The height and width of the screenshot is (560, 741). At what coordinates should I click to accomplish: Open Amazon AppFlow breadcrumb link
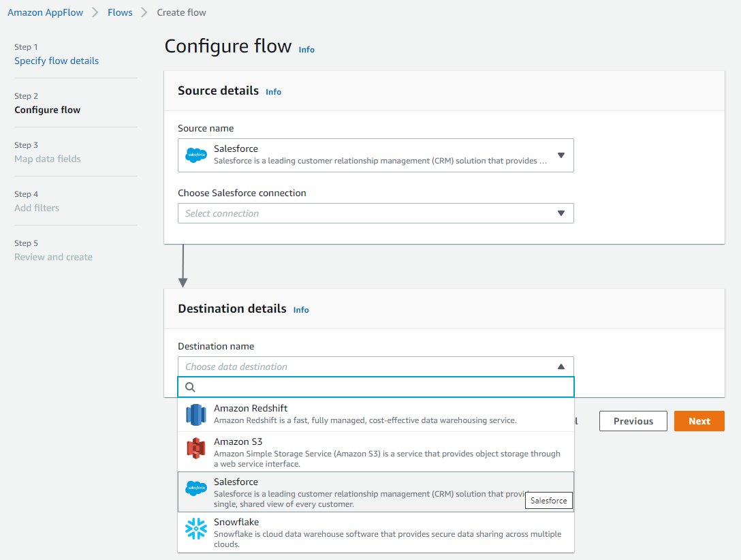coord(45,12)
